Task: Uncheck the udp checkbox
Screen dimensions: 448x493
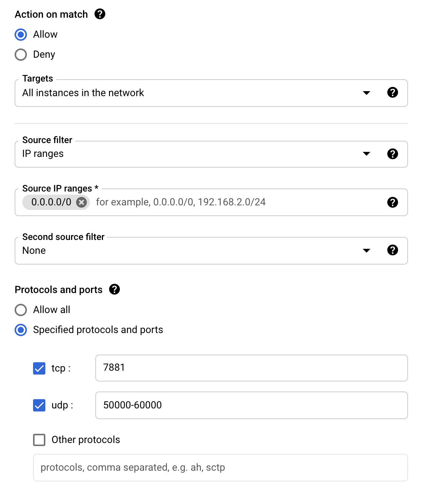Action: click(39, 405)
